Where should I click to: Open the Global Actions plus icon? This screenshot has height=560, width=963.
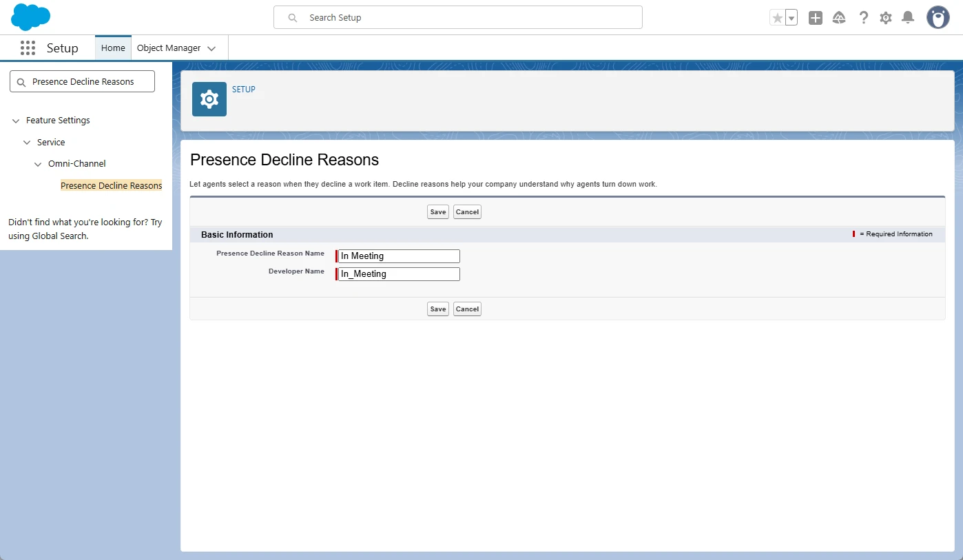coord(816,18)
